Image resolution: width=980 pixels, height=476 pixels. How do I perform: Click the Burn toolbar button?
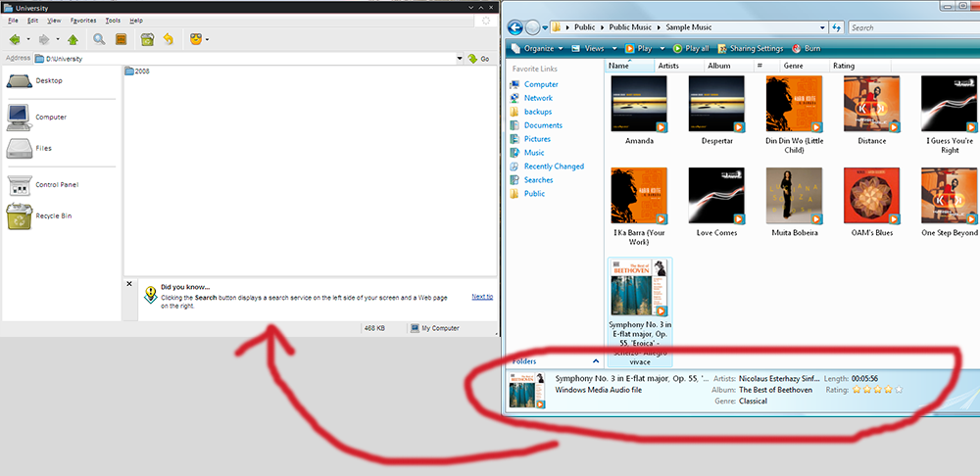tap(806, 48)
